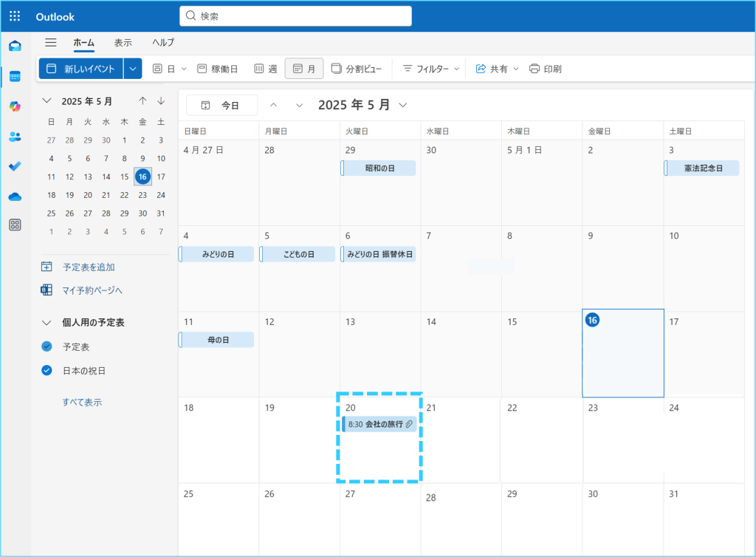Open the Copilot icon in sidebar
This screenshot has width=756, height=557.
(x=15, y=106)
